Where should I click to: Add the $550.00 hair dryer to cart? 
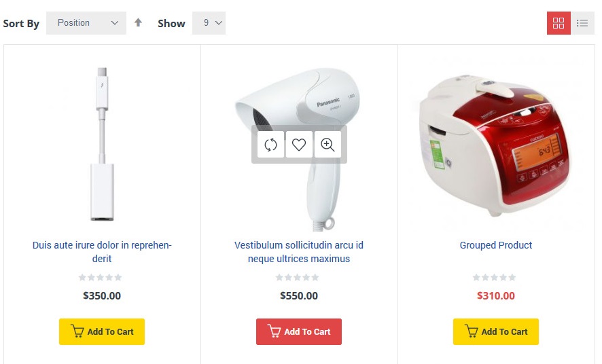[x=299, y=331]
